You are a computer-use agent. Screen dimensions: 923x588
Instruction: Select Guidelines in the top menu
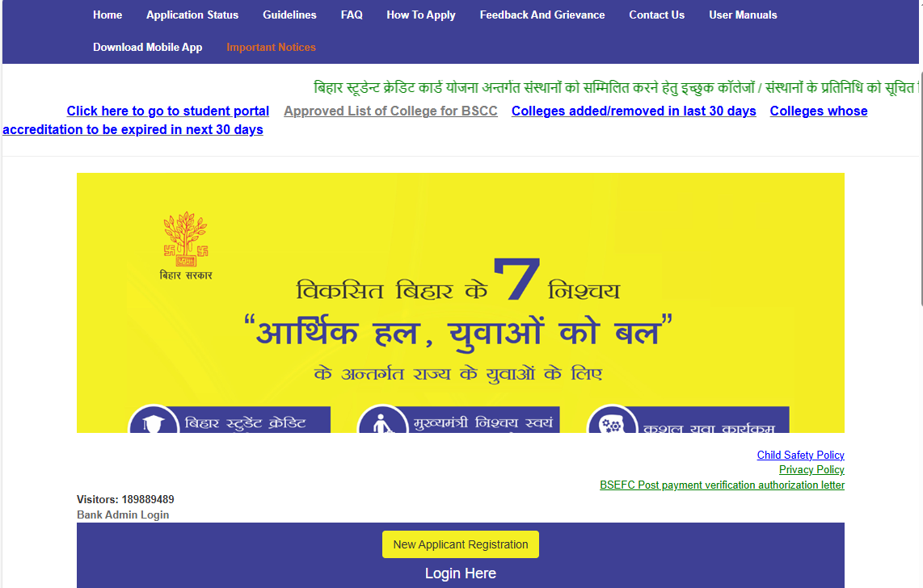(x=289, y=14)
